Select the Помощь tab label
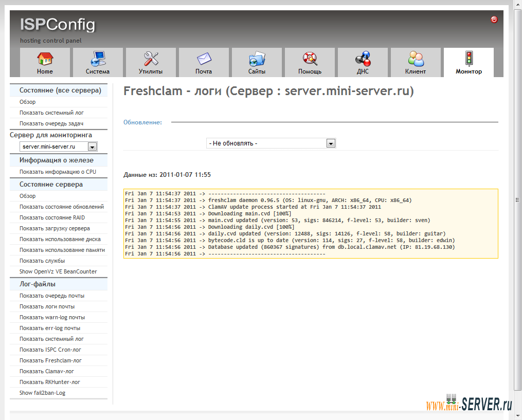Image resolution: width=522 pixels, height=420 pixels. click(x=310, y=71)
